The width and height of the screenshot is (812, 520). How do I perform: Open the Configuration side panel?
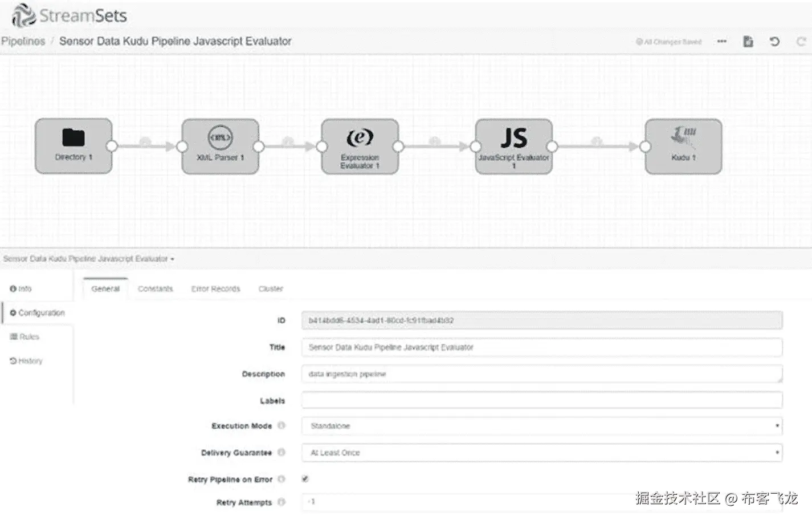pos(38,313)
